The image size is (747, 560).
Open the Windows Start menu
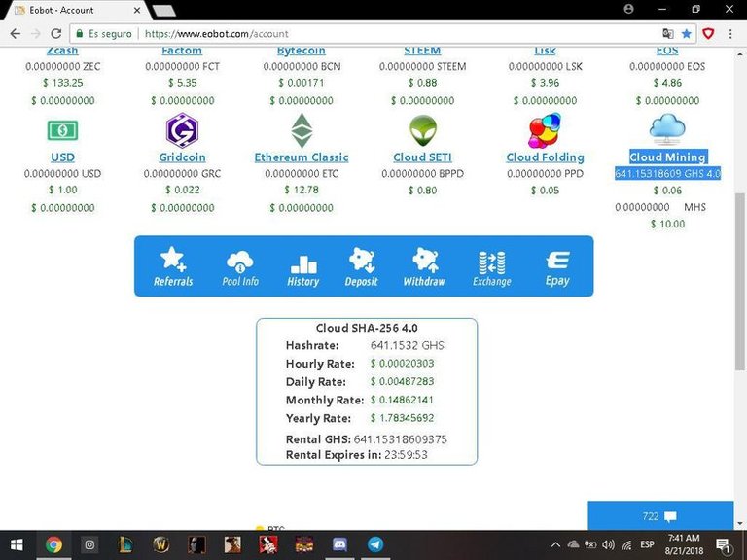click(x=17, y=544)
